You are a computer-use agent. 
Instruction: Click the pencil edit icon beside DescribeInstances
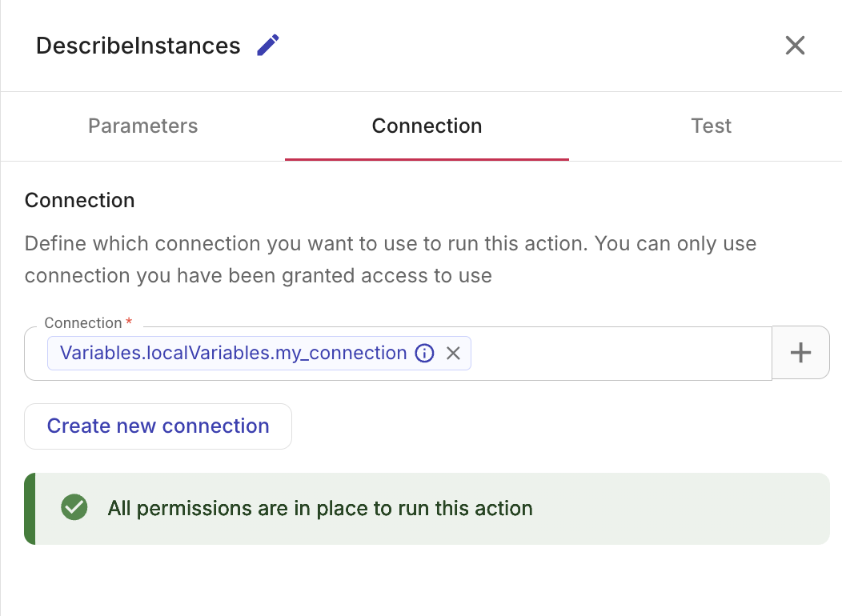(268, 46)
